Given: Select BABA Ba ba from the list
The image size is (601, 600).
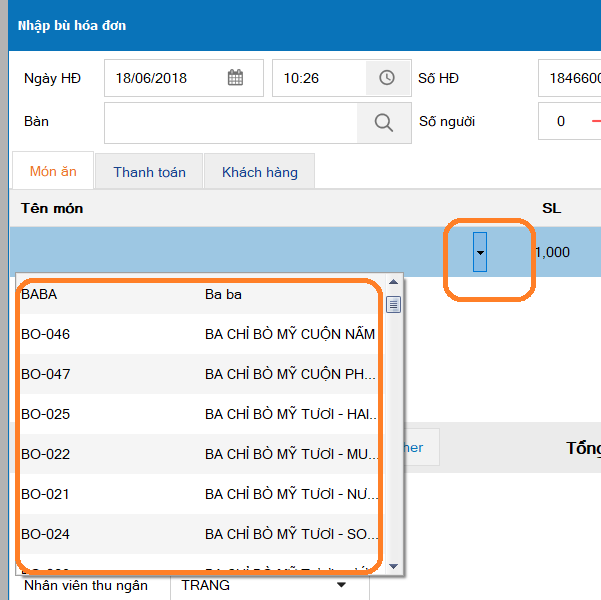Looking at the screenshot, I should [x=199, y=294].
